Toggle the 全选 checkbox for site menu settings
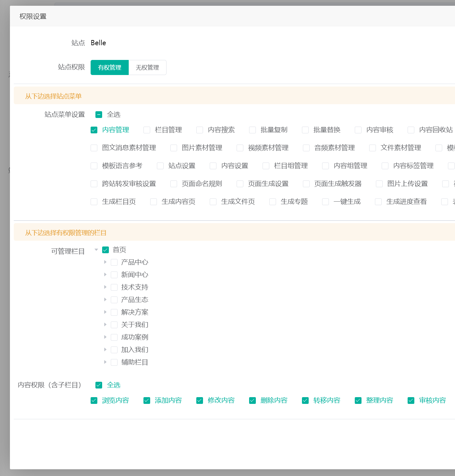Screen dimensions: 455x476 pyautogui.click(x=99, y=114)
